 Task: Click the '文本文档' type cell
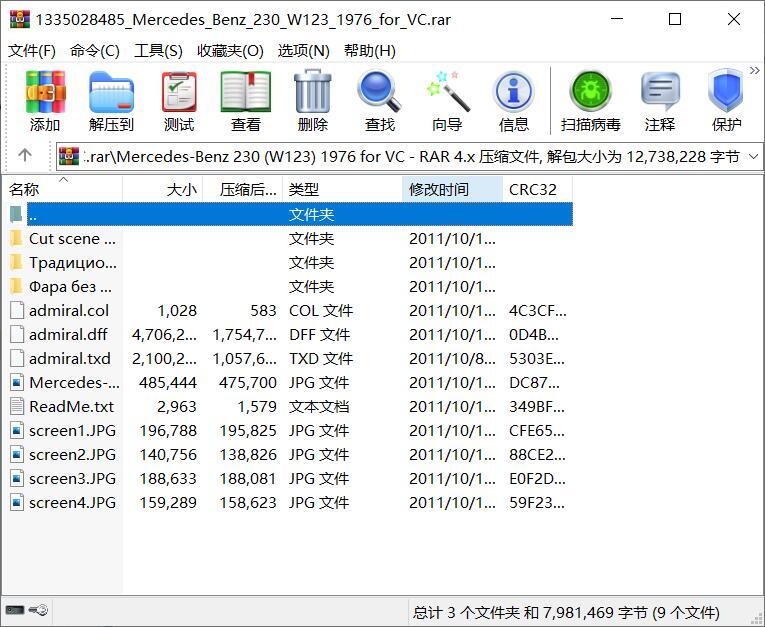point(319,406)
